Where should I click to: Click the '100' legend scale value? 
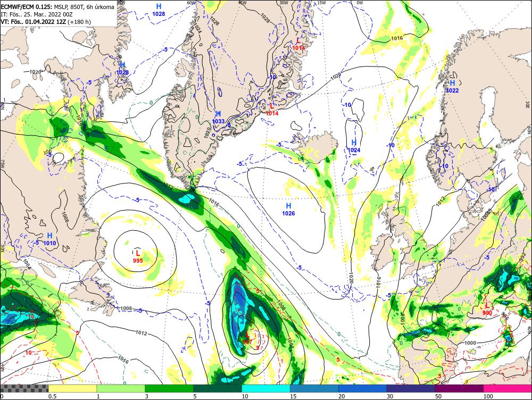pos(488,396)
